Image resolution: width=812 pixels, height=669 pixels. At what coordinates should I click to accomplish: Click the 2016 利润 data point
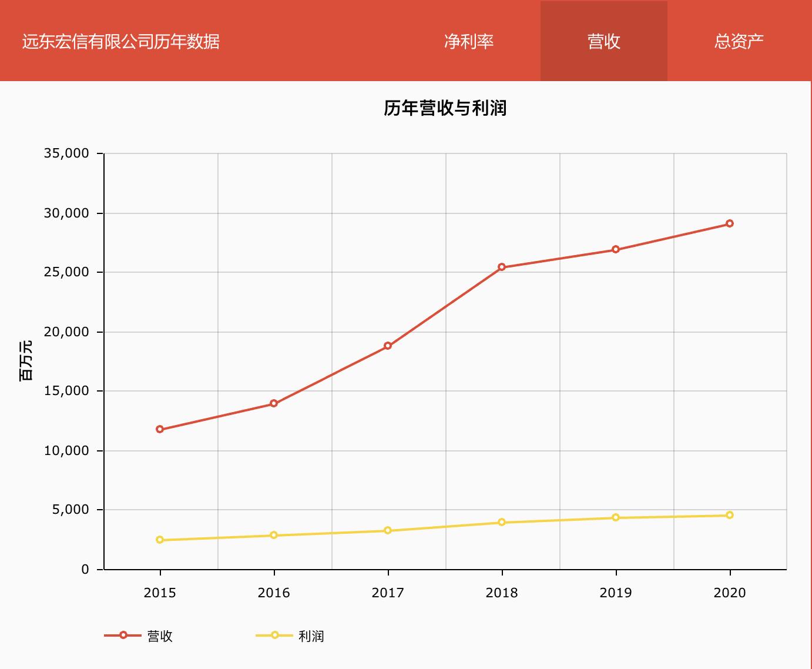(x=274, y=535)
